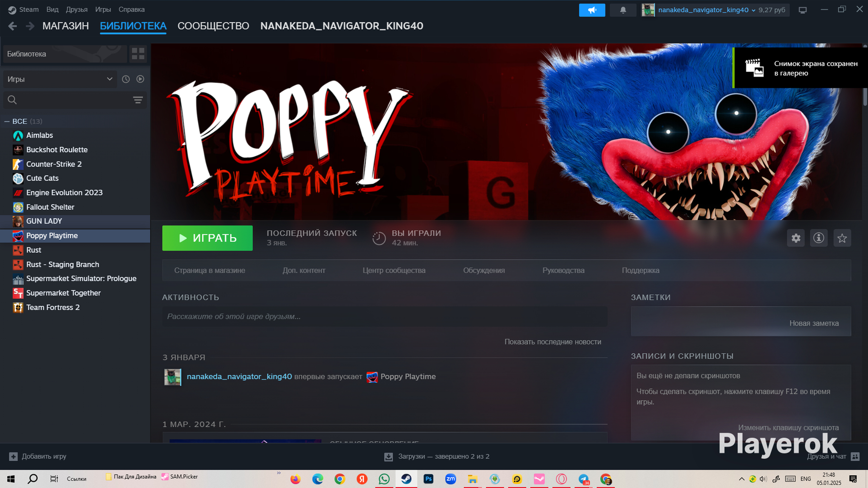Viewport: 868px width, 488px height.
Task: Open advanced filter options icon
Action: [x=138, y=100]
